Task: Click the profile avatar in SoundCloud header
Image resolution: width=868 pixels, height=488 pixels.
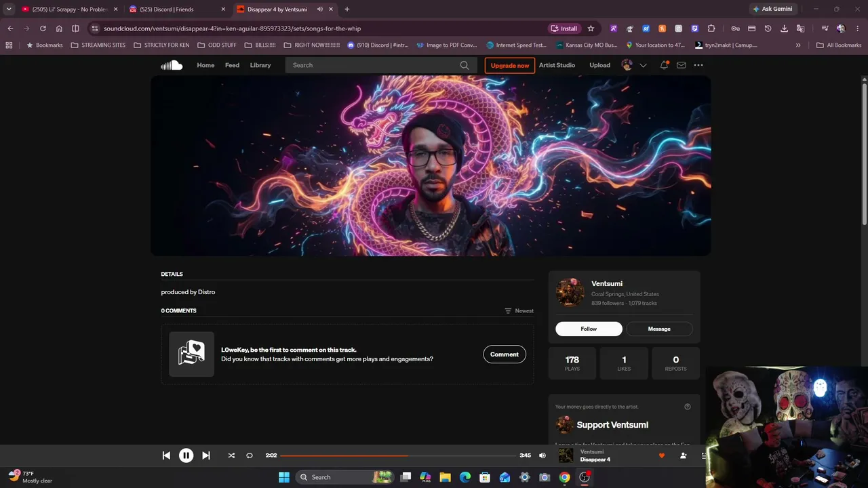Action: [x=627, y=65]
